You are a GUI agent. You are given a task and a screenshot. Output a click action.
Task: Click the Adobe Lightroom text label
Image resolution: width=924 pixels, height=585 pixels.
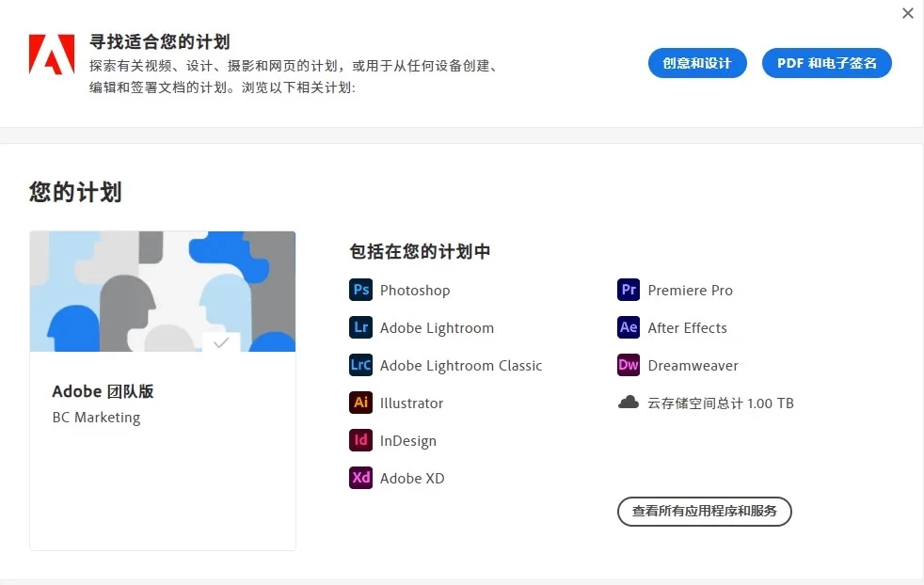438,328
